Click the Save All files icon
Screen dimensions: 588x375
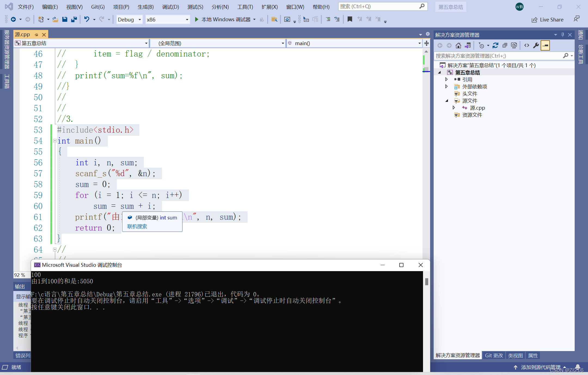pyautogui.click(x=74, y=20)
